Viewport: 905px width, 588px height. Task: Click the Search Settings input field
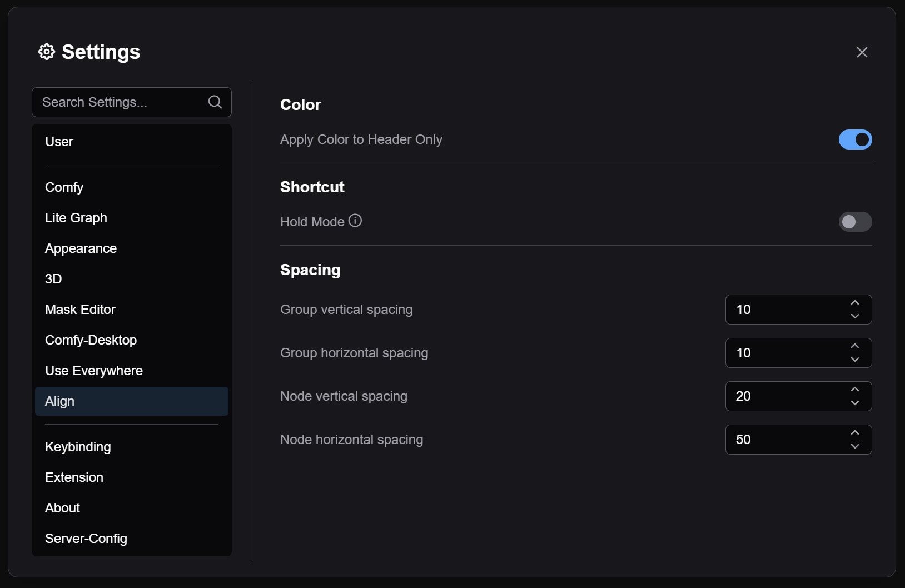click(x=117, y=102)
